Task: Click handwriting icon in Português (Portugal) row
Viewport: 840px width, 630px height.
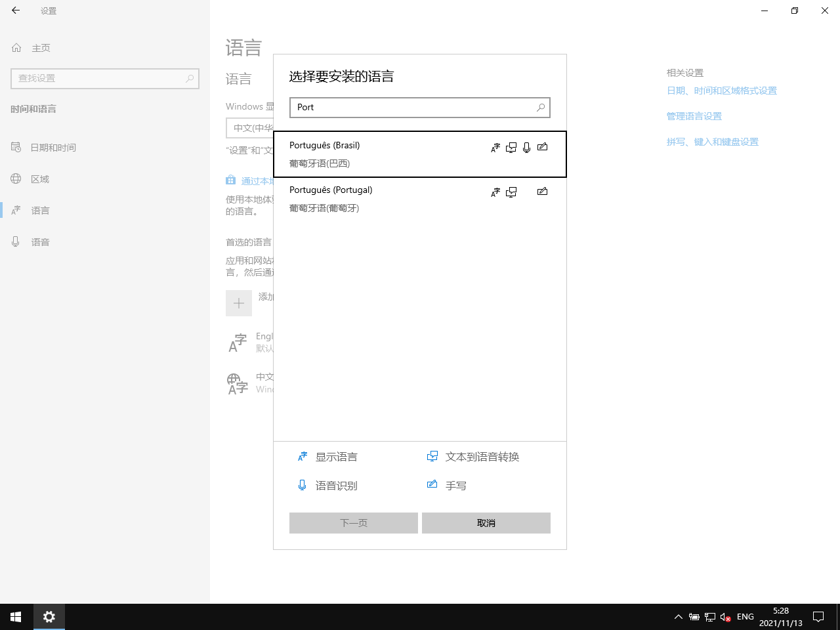Action: 542,192
